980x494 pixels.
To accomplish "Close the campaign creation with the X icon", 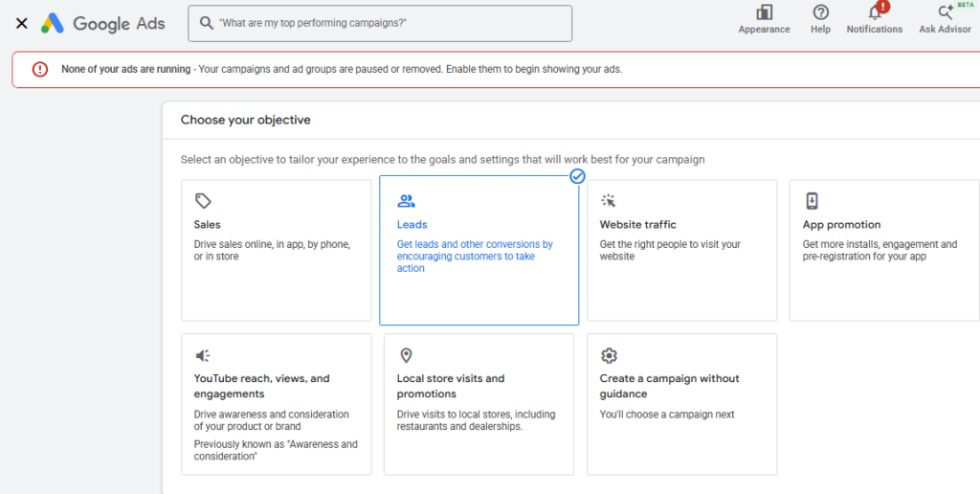I will (21, 24).
